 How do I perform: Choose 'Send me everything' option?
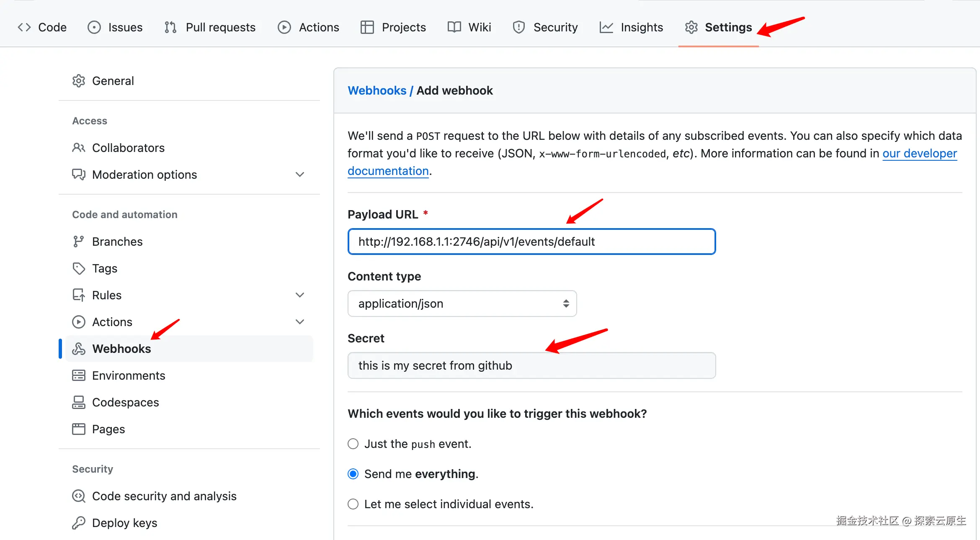(353, 474)
